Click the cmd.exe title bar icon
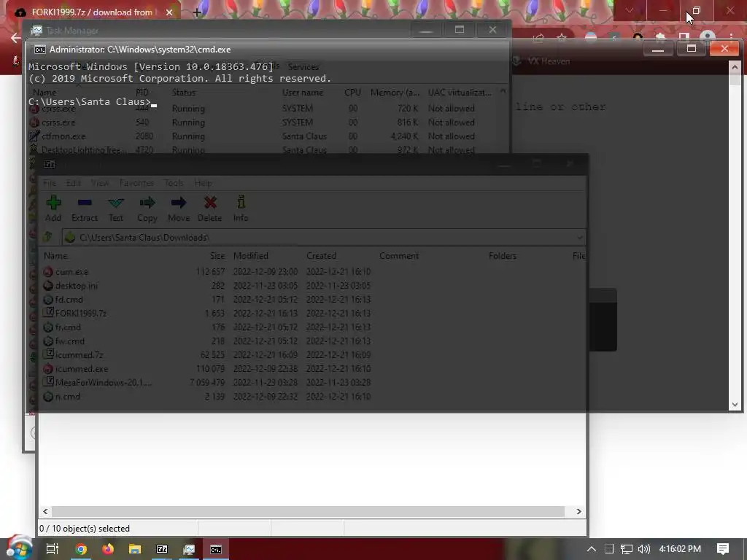747x560 pixels. [40, 50]
